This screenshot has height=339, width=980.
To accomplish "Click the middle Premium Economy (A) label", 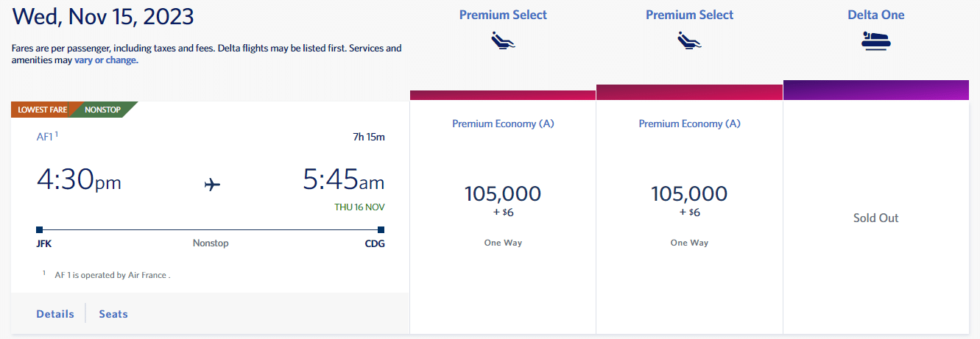I will click(689, 124).
